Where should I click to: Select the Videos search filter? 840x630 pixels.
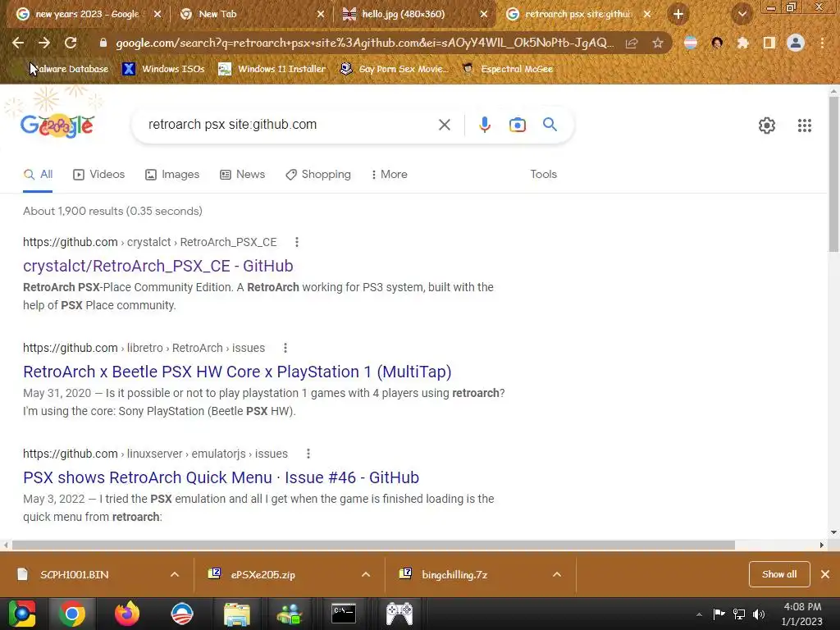(x=99, y=174)
